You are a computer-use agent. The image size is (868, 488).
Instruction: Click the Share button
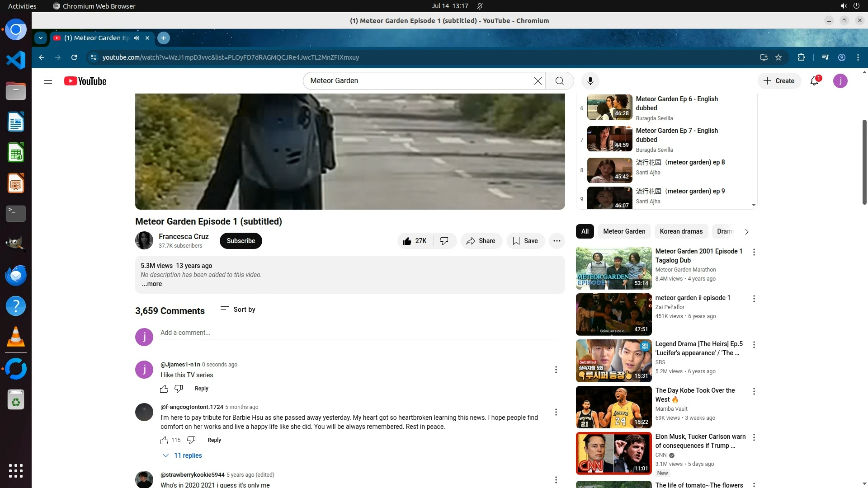481,241
